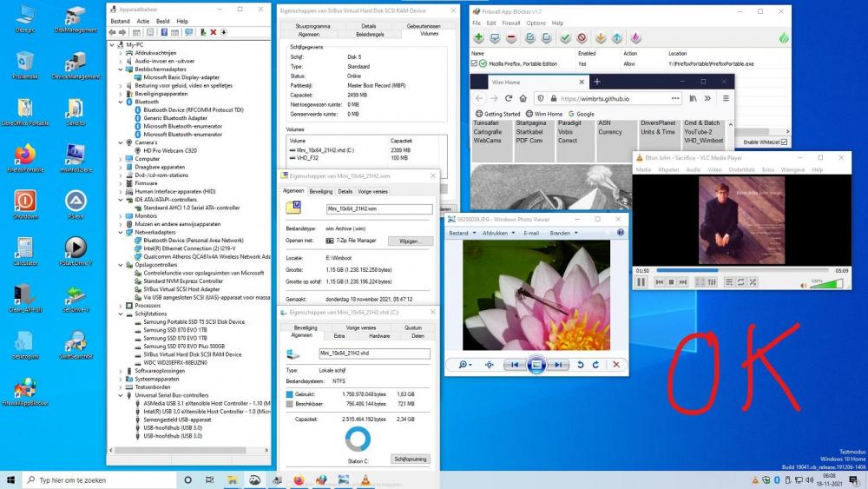Open the Afdrukken dropdown in Photo Viewer
The width and height of the screenshot is (868, 489).
[499, 233]
